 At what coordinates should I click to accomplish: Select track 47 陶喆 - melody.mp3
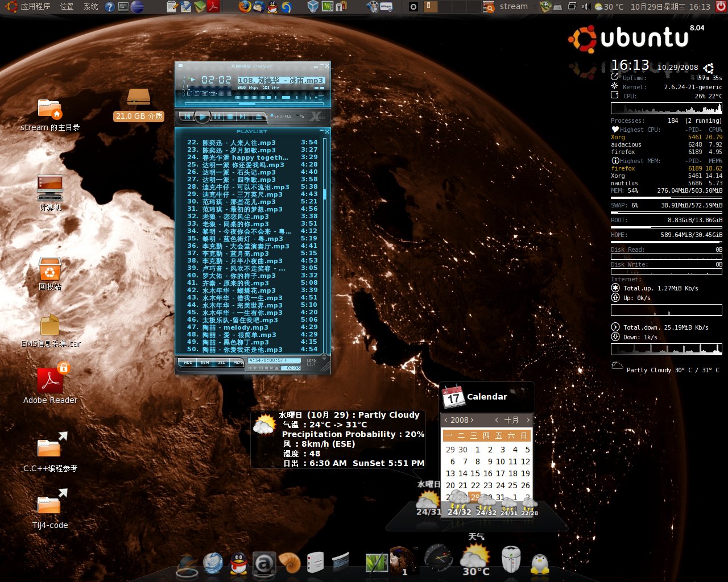pos(252,327)
